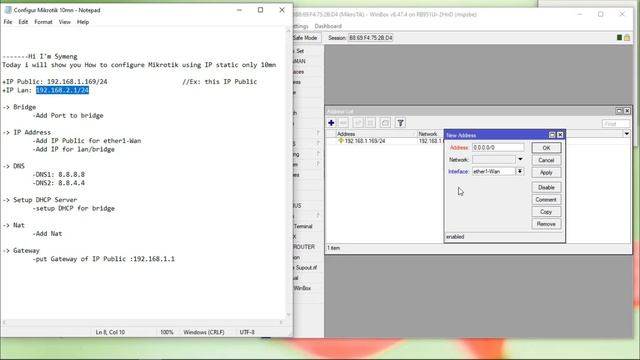Screen dimensions: 640x360
Task: Click Disable in the New Address dialog
Action: 546,187
